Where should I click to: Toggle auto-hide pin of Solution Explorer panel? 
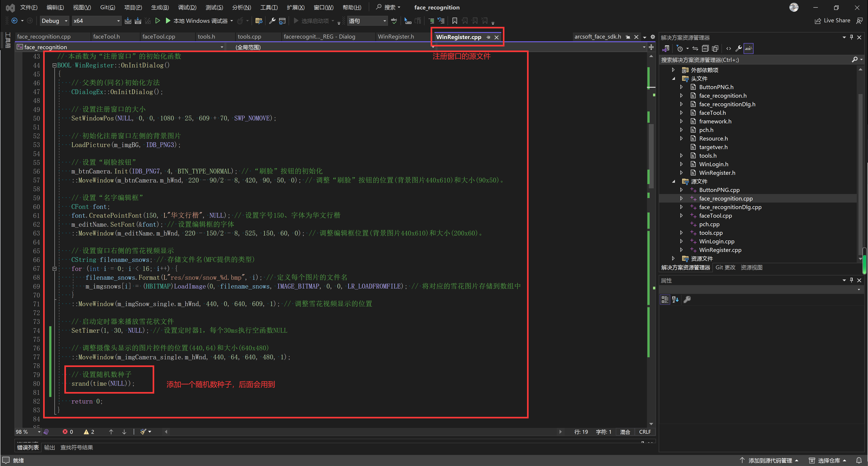[852, 37]
